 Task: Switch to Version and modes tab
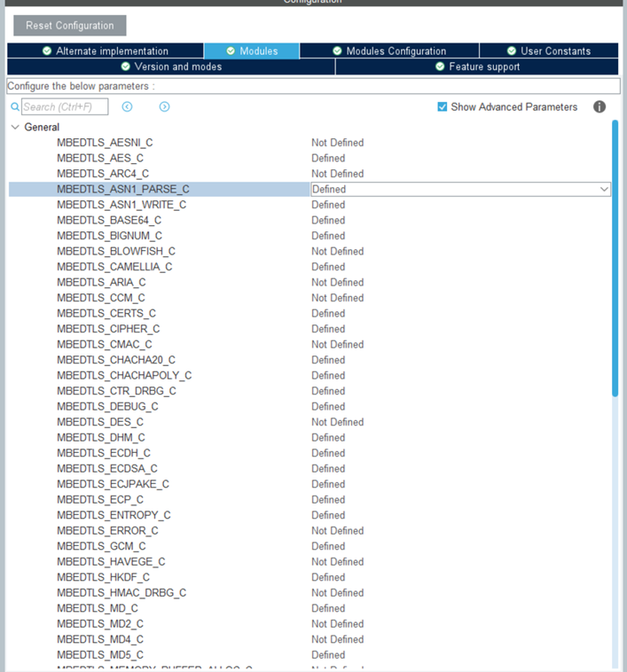click(171, 66)
